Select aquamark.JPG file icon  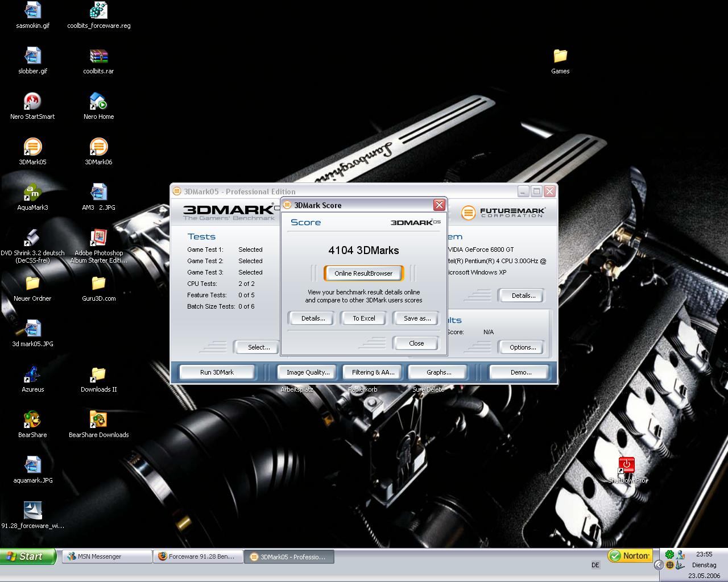coord(32,470)
